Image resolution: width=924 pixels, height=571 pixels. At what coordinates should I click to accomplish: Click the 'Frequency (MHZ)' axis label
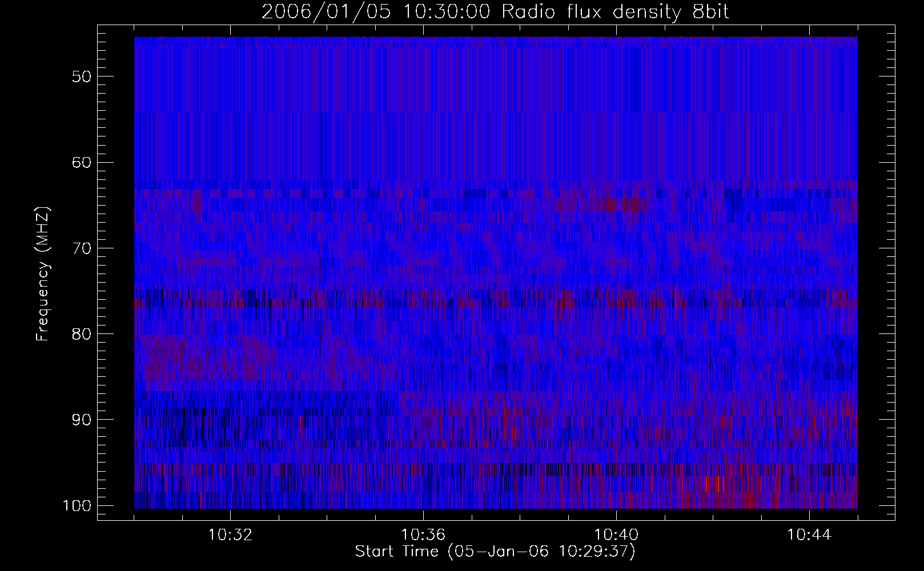point(43,274)
